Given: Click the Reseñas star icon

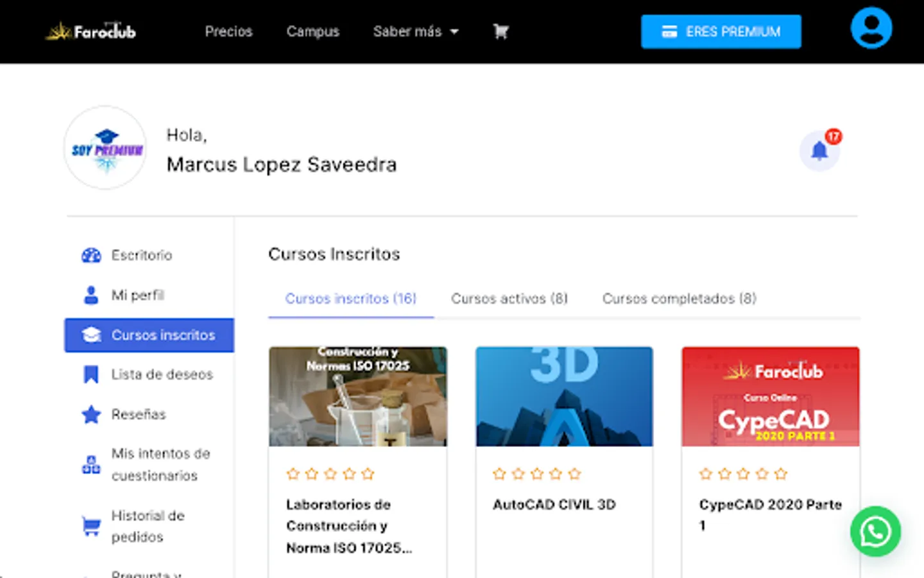Looking at the screenshot, I should pos(91,414).
